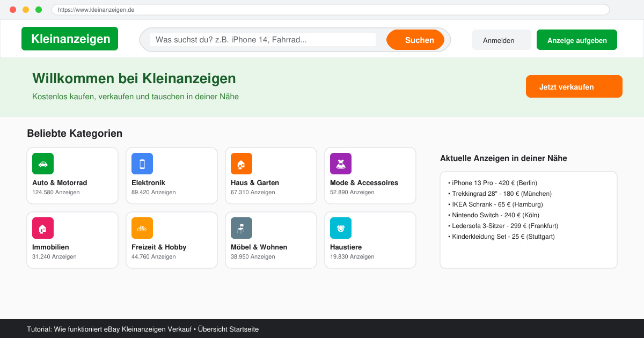The height and width of the screenshot is (338, 644).
Task: Click the 'Willkommen bei Kleinanzeigen' headline
Action: 134,78
